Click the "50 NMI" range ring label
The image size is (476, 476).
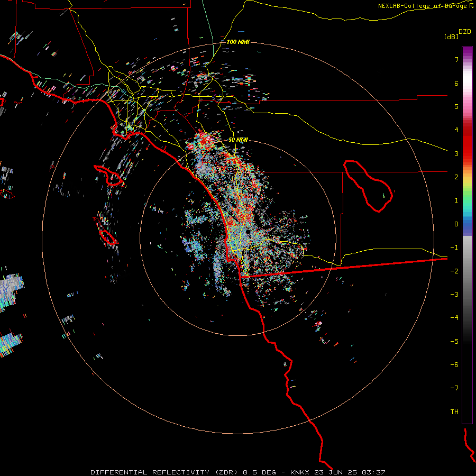tap(238, 140)
